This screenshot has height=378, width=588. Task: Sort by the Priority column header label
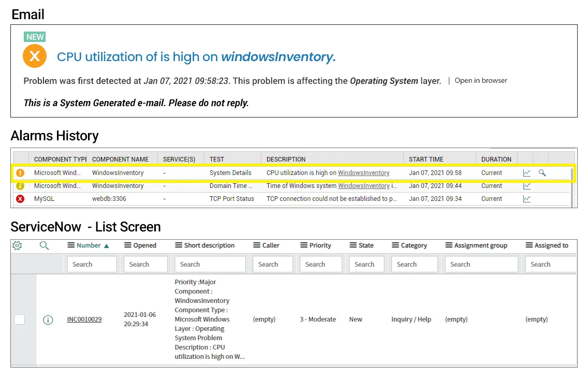(320, 245)
